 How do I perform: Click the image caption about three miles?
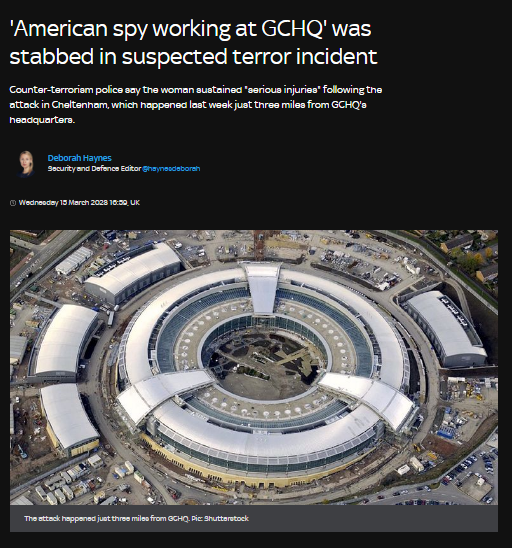[136, 518]
